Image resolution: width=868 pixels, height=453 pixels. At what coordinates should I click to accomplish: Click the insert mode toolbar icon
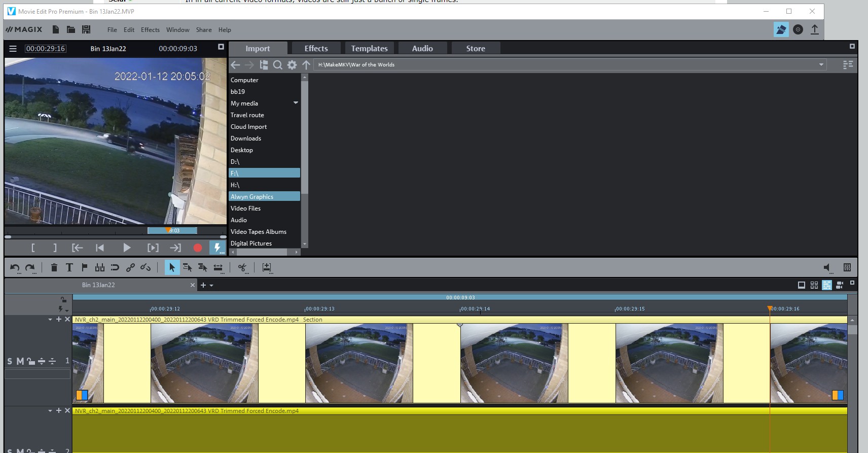[267, 267]
